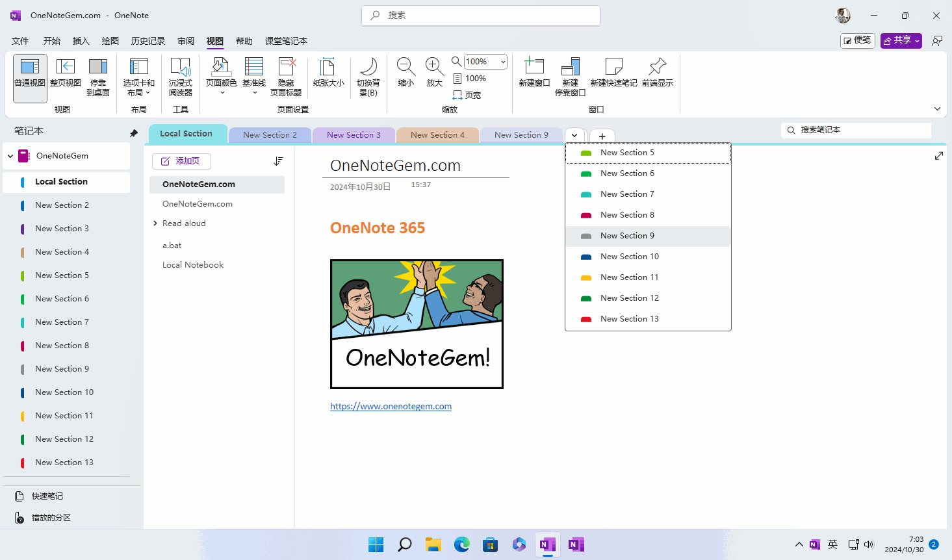Open Page Color (页面颜色) picker
The width and height of the screenshot is (952, 560).
pos(221,75)
